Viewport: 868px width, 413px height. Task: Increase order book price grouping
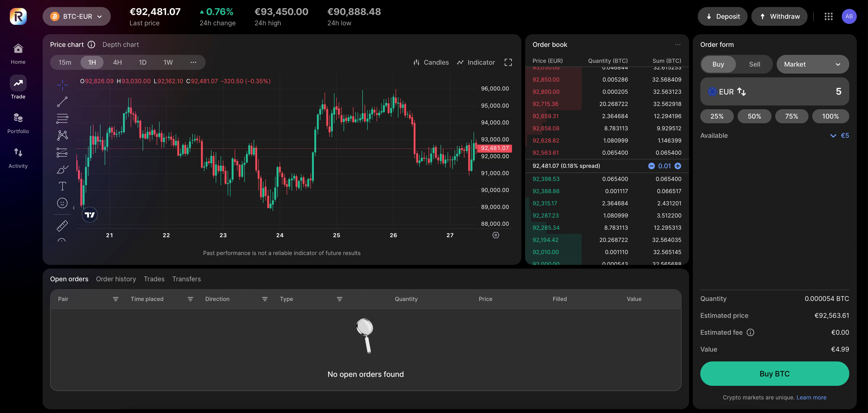coord(678,166)
